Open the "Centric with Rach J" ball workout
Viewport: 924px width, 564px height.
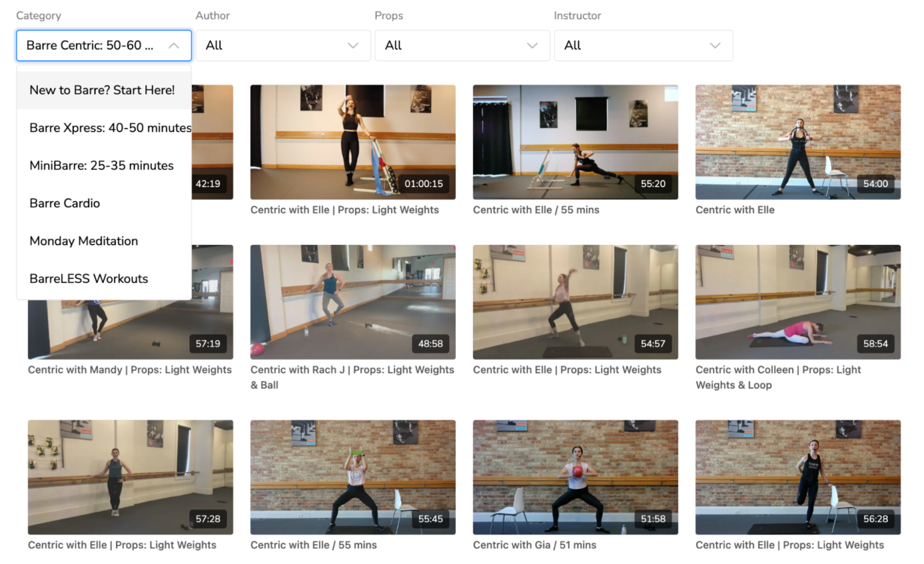pos(353,302)
